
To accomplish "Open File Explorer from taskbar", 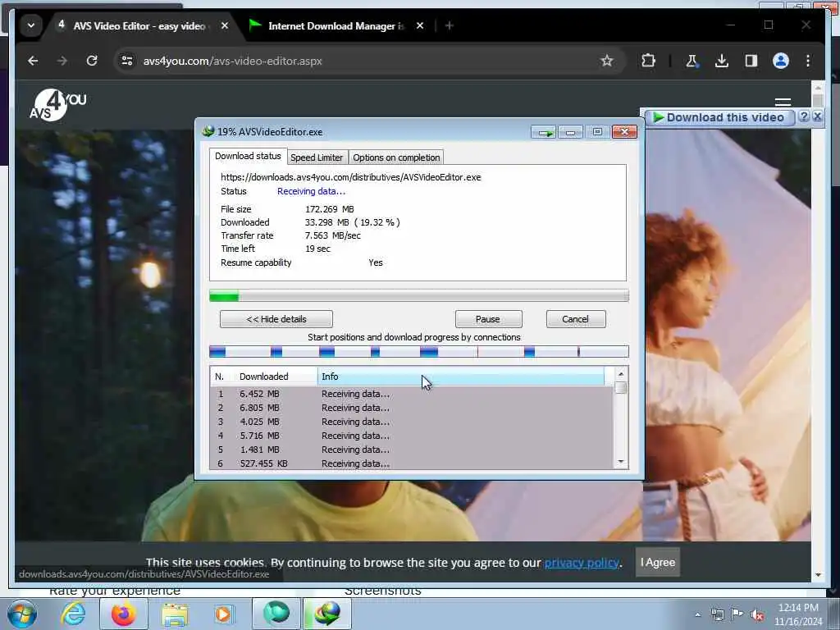I will click(175, 614).
